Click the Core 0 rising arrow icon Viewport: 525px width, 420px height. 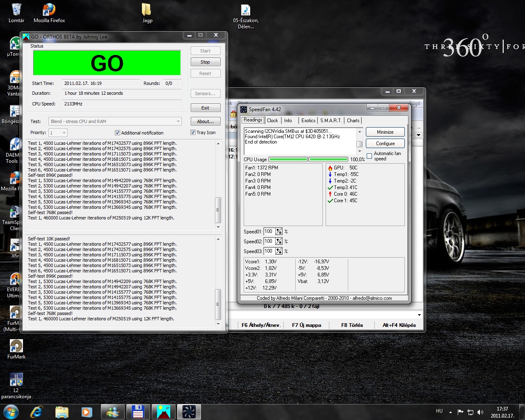coord(330,194)
